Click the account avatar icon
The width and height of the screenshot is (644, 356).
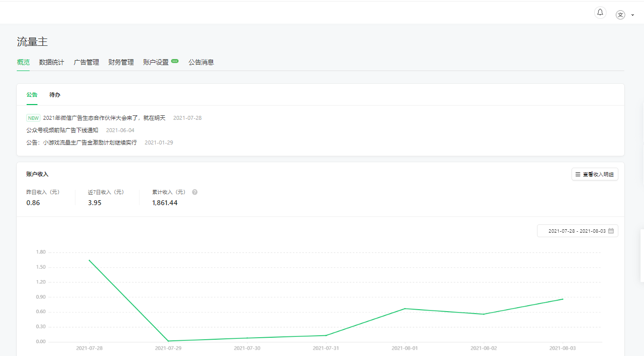[x=620, y=15]
